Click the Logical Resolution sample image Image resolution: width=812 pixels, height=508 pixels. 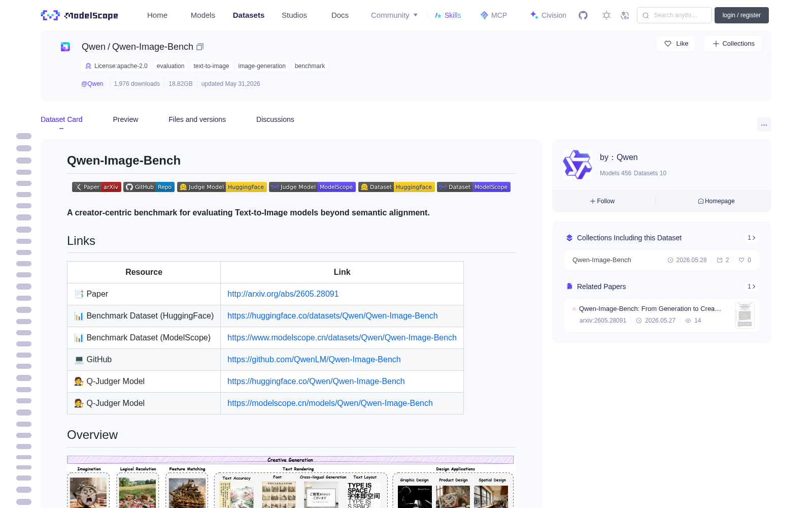point(138,492)
